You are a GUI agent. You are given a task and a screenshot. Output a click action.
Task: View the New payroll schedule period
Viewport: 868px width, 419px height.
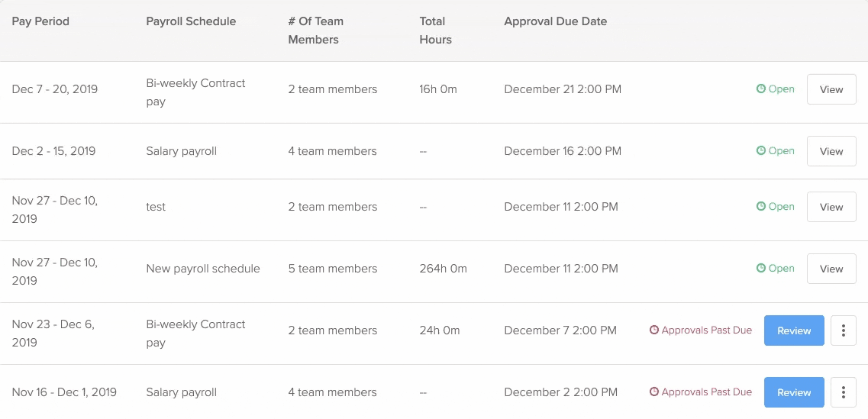831,269
